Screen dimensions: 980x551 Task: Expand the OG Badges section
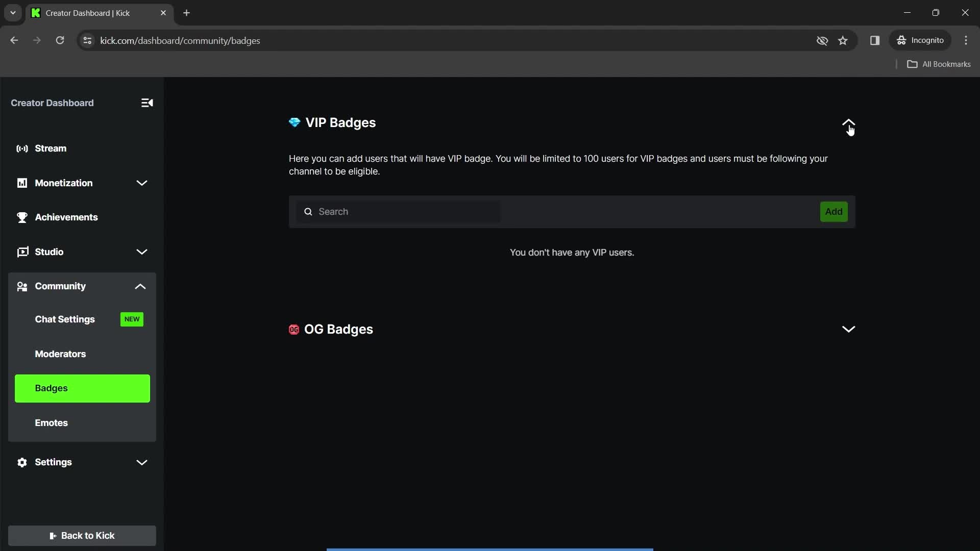[848, 329]
